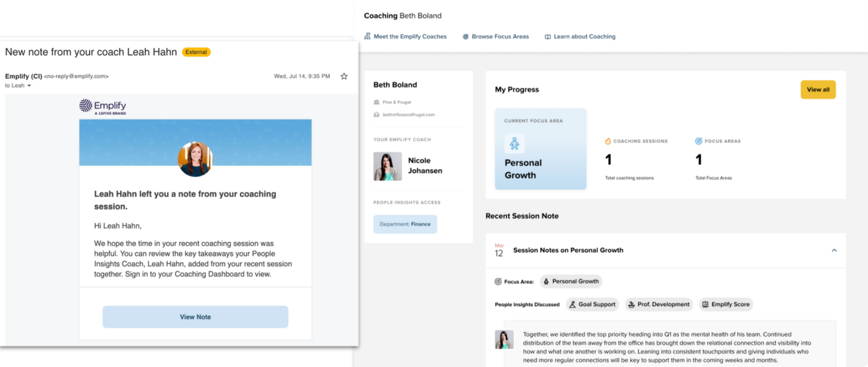The image size is (868, 367).
Task: Click the sender name Emplify (CI)
Action: 23,76
